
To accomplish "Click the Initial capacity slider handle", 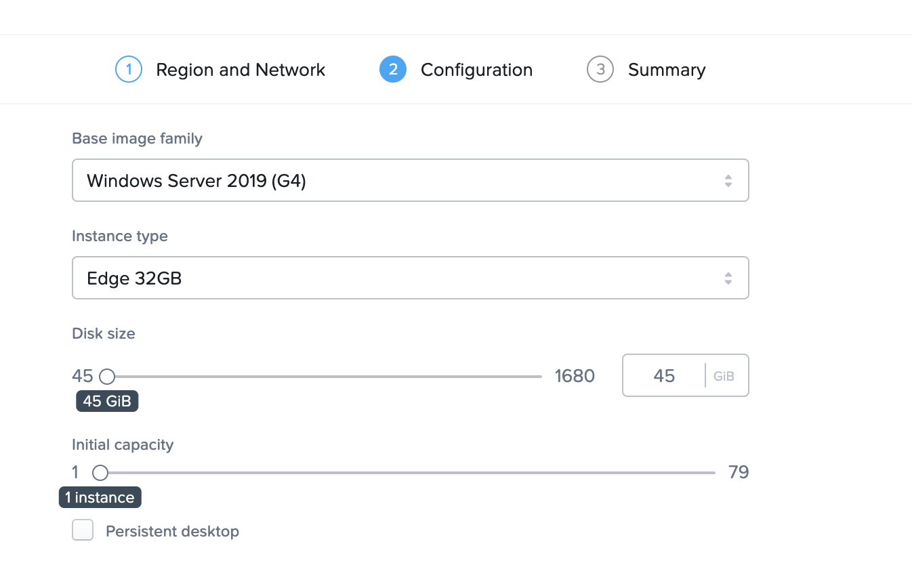I will coord(100,473).
